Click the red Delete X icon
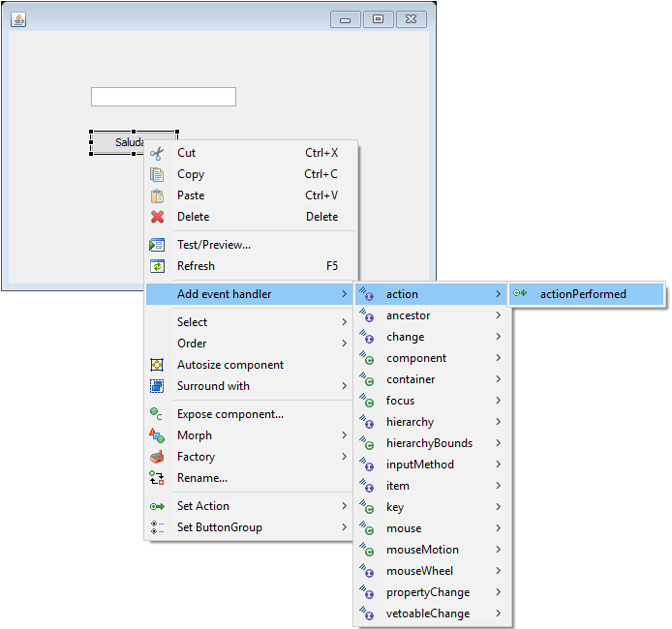672x629 pixels. [x=157, y=217]
